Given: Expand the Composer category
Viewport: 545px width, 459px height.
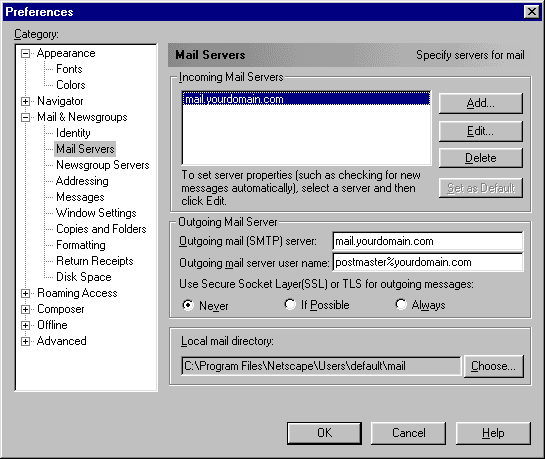Looking at the screenshot, I should (25, 310).
